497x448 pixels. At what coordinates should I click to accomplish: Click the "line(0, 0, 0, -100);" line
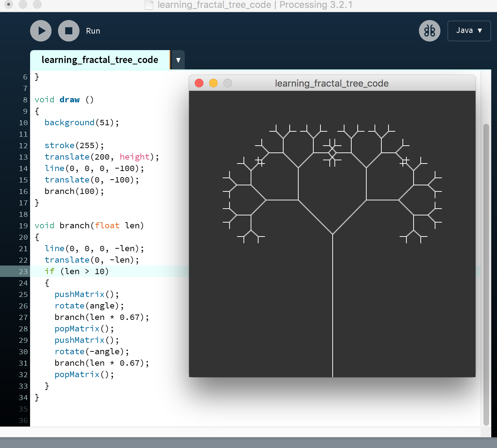[x=94, y=168]
